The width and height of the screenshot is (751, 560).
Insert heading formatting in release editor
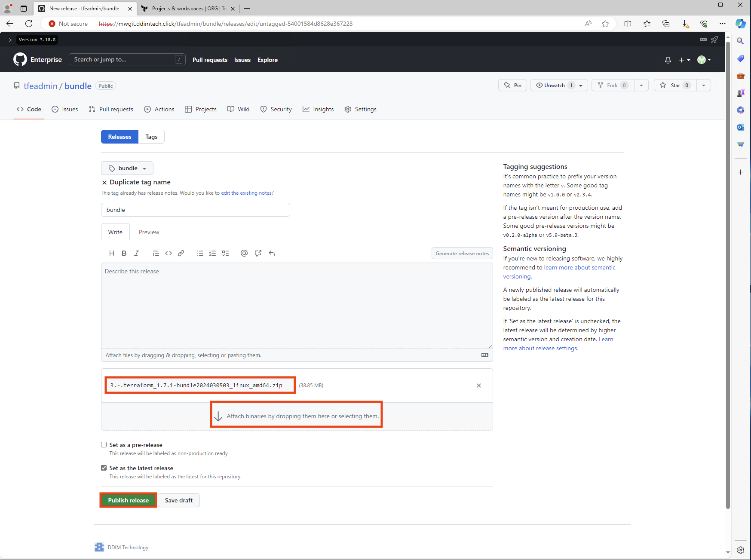point(111,253)
